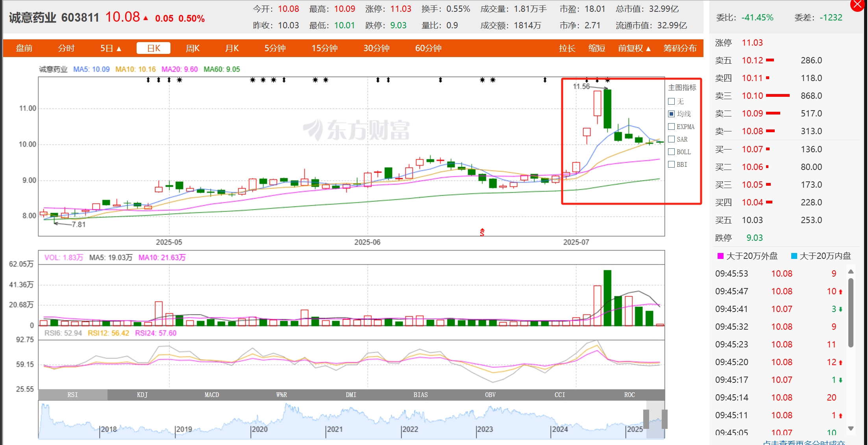
Task: Select the DMI indicator tab
Action: [x=351, y=395]
